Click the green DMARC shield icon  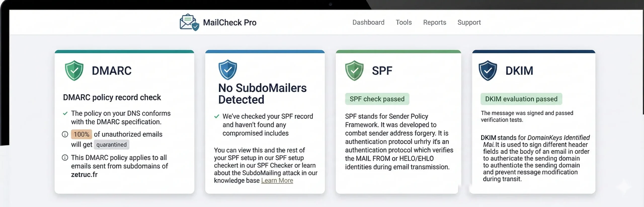[x=74, y=71]
